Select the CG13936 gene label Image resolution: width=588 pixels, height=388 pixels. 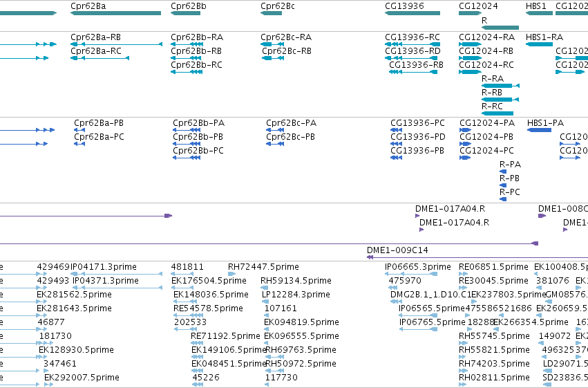404,6
